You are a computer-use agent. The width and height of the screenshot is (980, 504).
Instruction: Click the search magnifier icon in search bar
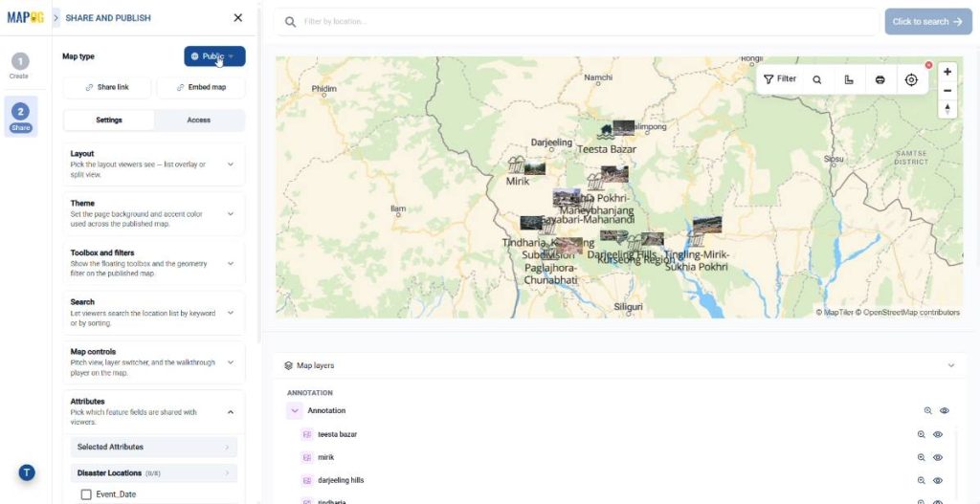click(x=290, y=22)
